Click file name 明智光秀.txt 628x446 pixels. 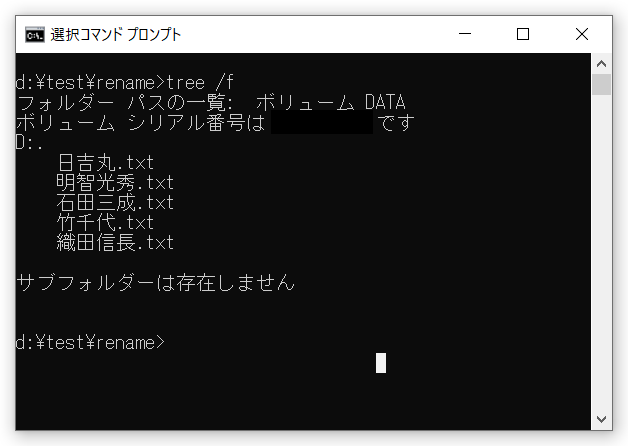(x=115, y=183)
